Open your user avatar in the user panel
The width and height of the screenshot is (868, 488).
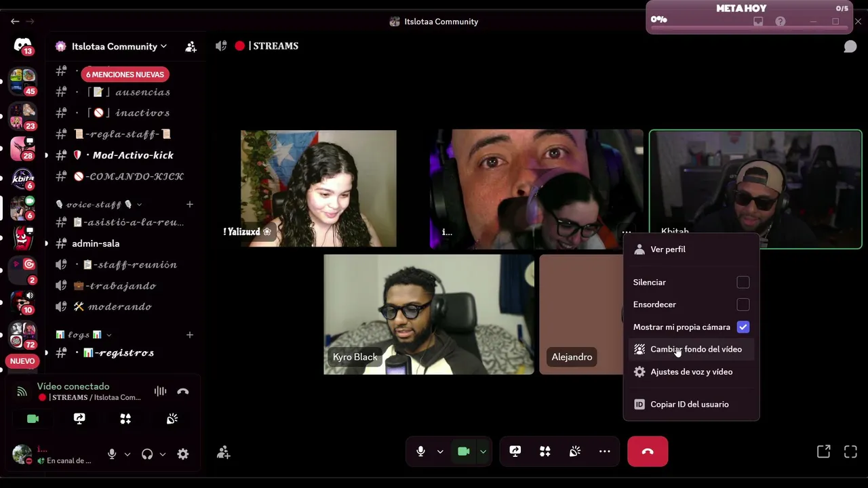[x=22, y=454]
